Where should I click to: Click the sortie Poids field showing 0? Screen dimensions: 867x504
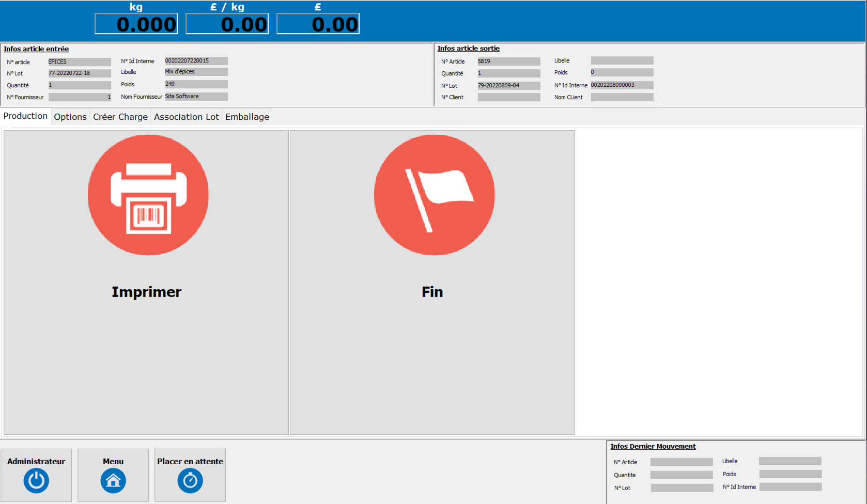coord(622,72)
